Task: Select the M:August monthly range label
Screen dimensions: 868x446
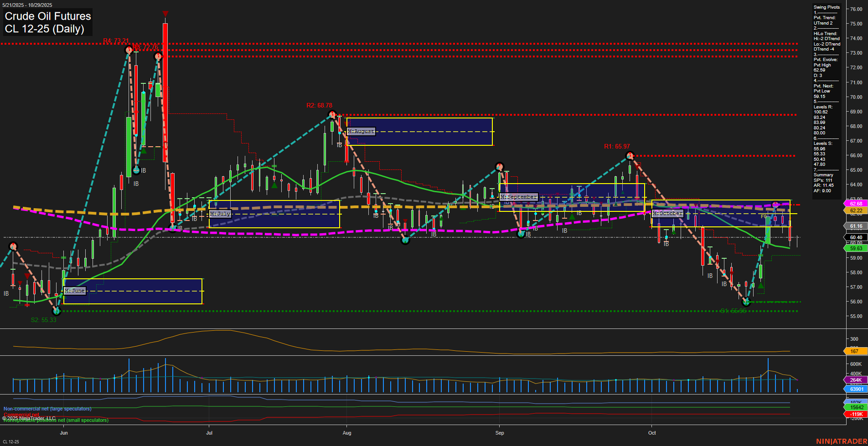Action: pos(361,131)
